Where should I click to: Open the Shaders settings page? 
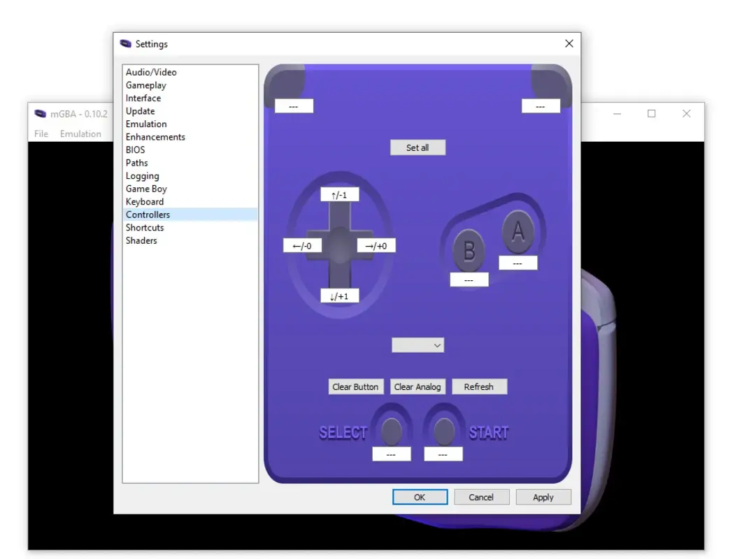tap(141, 240)
